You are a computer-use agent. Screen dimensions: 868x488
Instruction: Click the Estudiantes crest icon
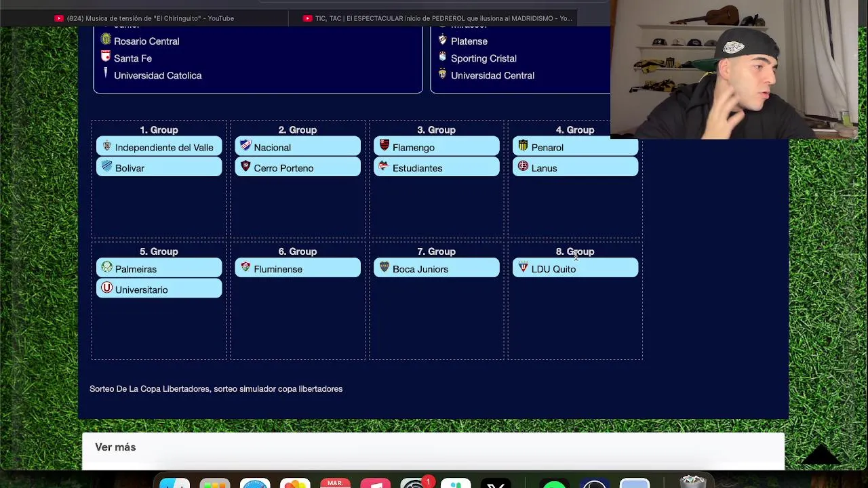click(384, 166)
